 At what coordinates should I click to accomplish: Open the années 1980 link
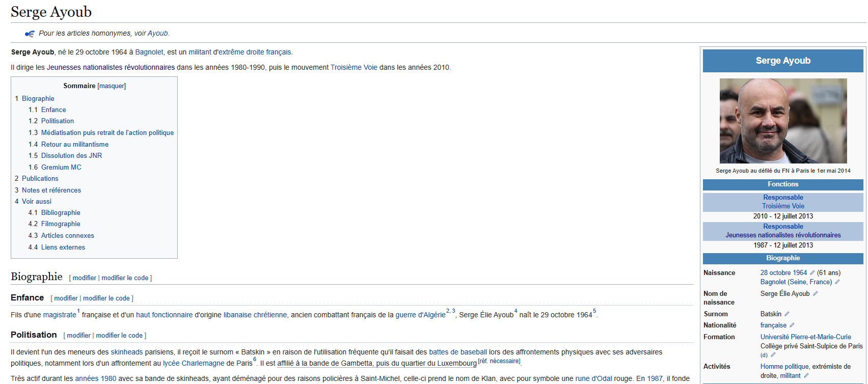96,379
